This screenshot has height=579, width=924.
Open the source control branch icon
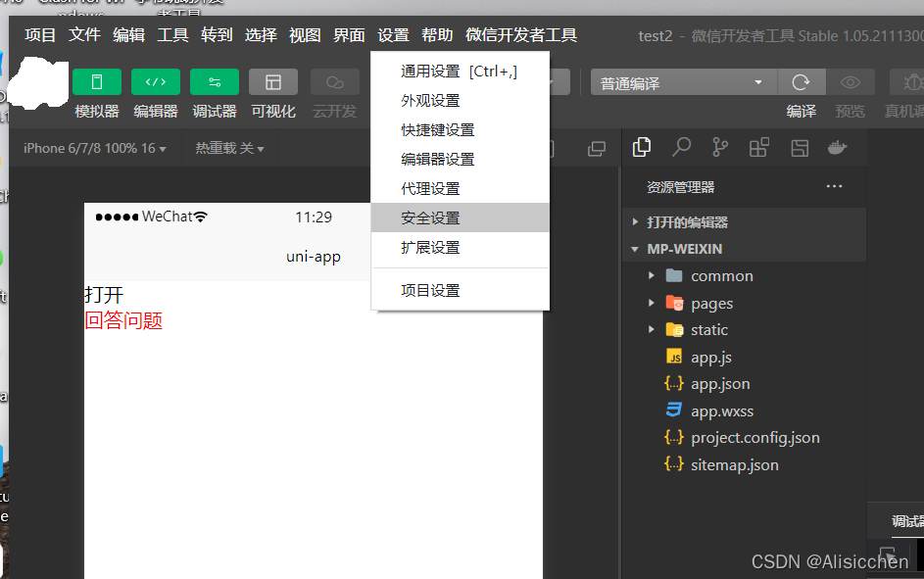pyautogui.click(x=720, y=147)
